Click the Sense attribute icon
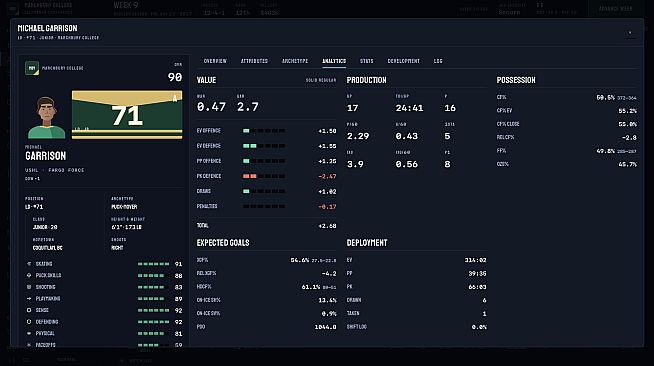Image resolution: width=654 pixels, height=366 pixels. point(29,310)
